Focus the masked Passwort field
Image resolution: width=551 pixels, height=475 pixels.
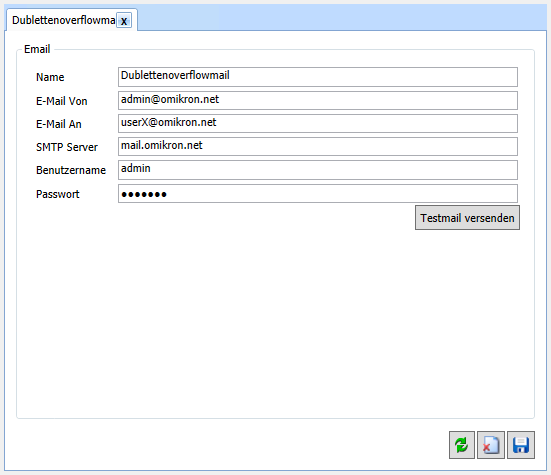(318, 194)
